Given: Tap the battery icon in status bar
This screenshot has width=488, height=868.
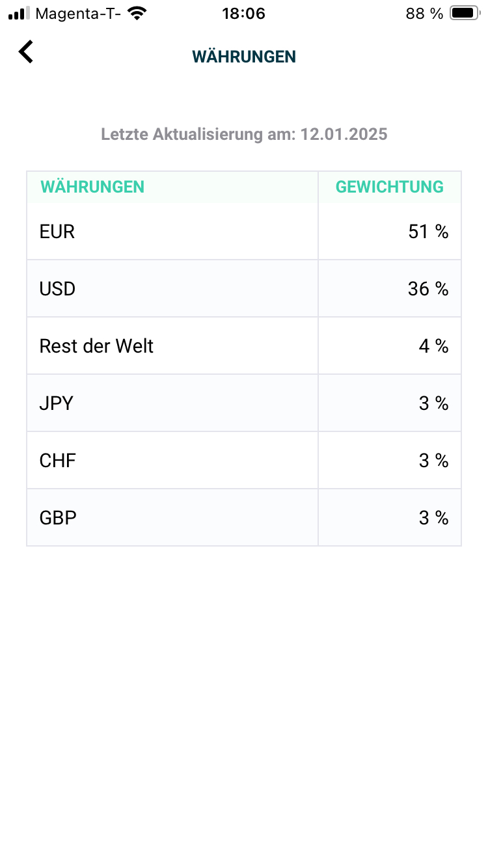Looking at the screenshot, I should coord(463,14).
